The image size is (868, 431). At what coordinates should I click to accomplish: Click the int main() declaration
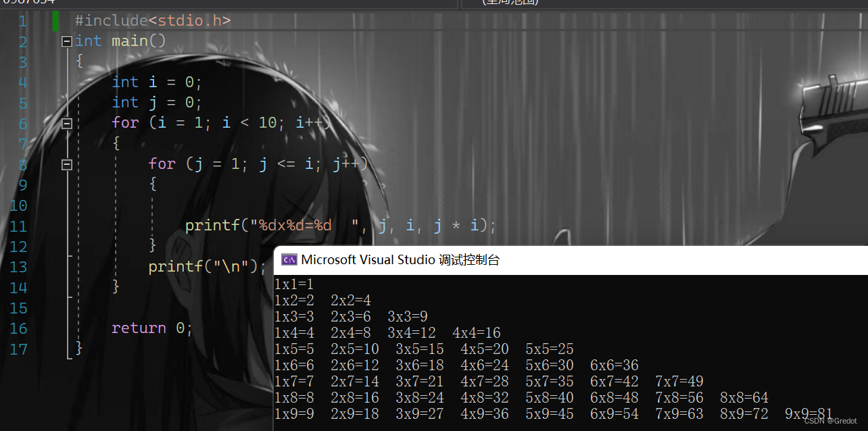click(x=120, y=41)
